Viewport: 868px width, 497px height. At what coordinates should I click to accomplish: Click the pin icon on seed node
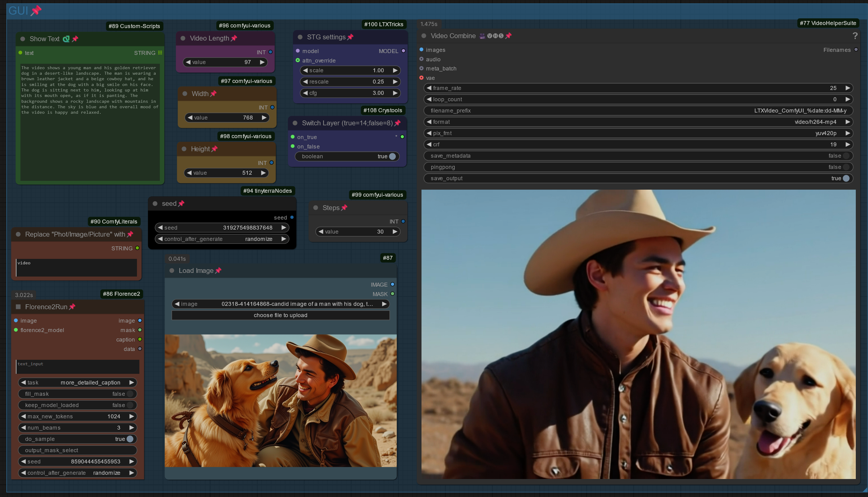(x=181, y=203)
